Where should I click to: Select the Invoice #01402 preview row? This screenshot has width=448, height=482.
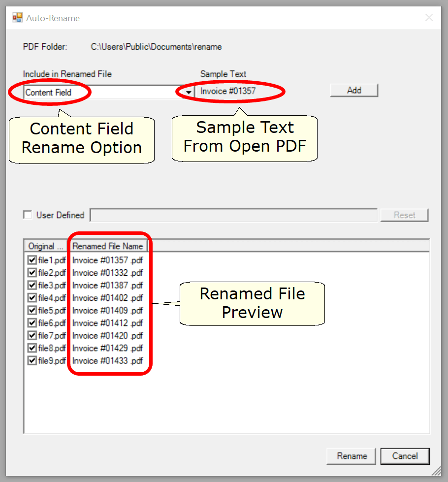[x=105, y=298]
